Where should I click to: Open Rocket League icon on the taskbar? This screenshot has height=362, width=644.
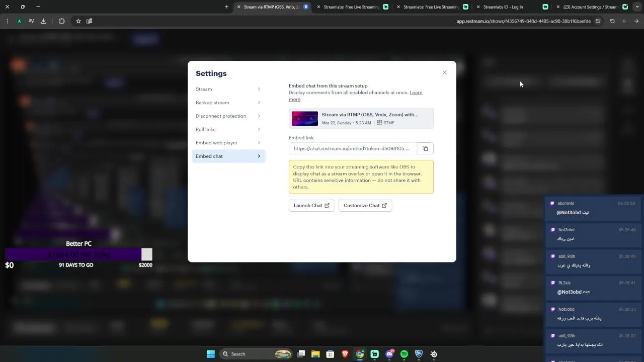click(419, 354)
